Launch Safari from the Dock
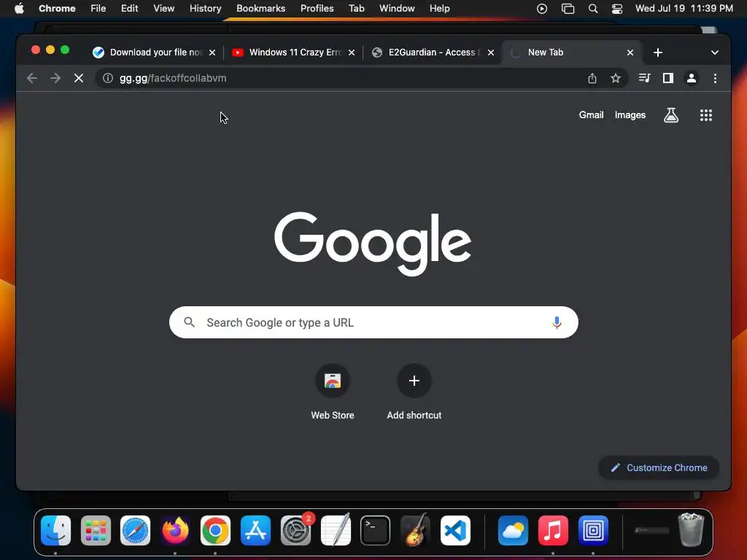Screen dimensions: 747x560 point(135,531)
